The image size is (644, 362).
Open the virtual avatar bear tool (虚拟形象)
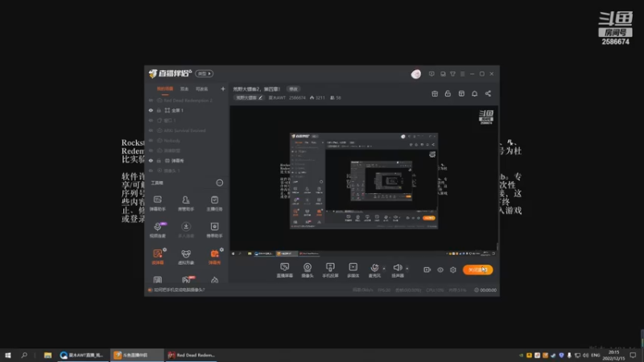tap(186, 257)
